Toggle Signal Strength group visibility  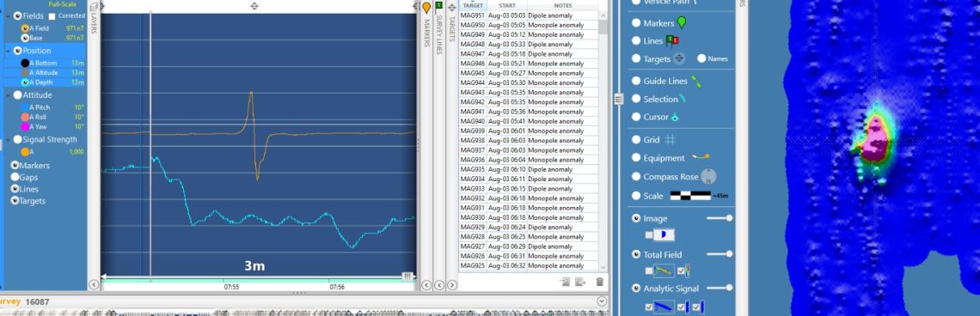[17, 139]
